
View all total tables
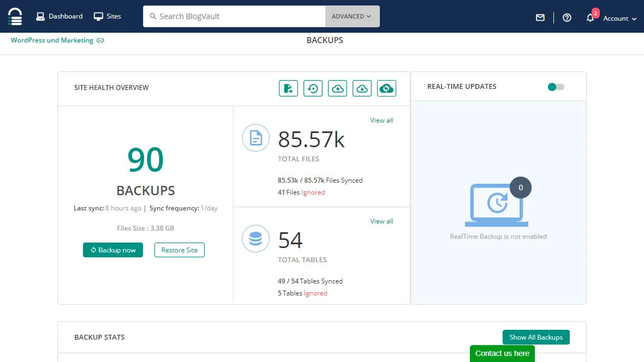click(381, 221)
